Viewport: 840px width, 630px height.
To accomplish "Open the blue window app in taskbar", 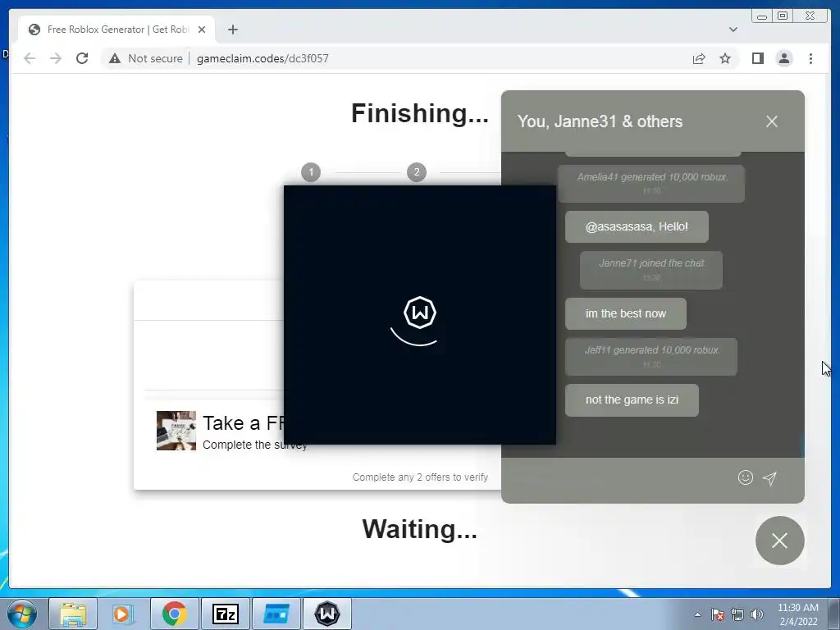I will tap(276, 614).
